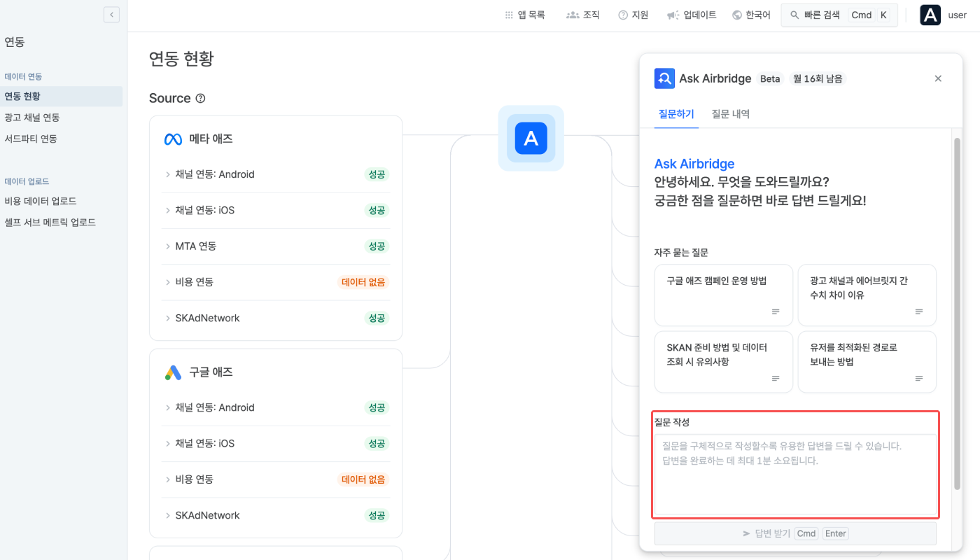
Task: Open the 앱 목록 menu
Action: click(x=525, y=15)
